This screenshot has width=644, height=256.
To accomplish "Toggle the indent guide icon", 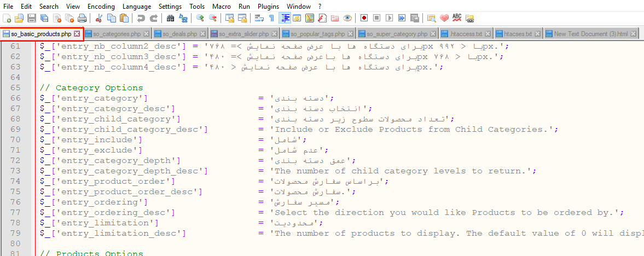I will 285,18.
